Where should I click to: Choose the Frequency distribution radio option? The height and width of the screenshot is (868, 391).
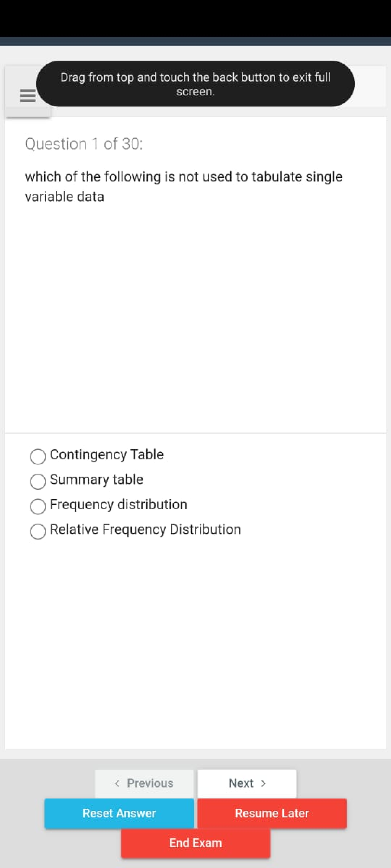pyautogui.click(x=38, y=506)
